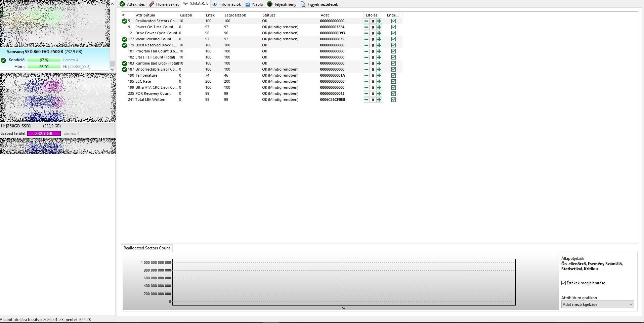
Task: Decrease offset for Used Reserved Block row
Action: [366, 45]
